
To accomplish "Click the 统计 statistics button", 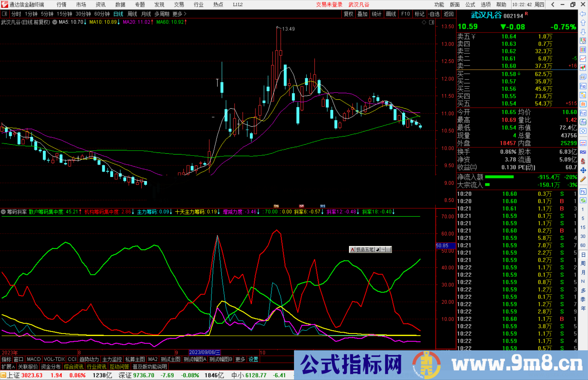I will point(377,14).
